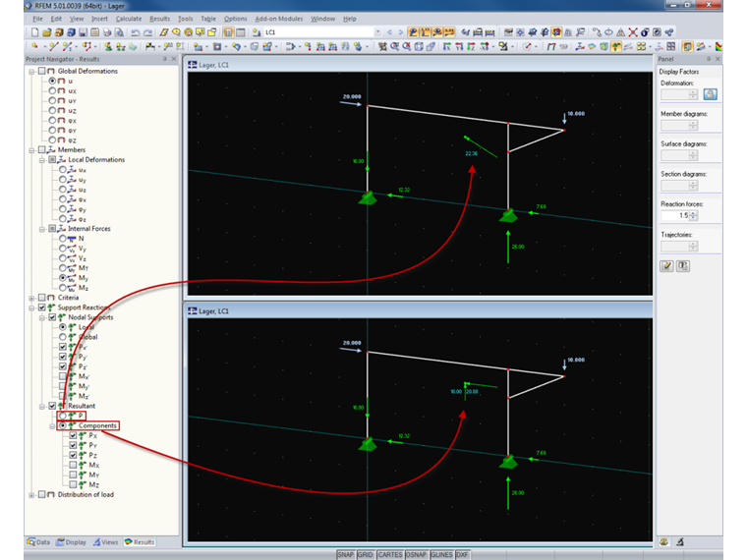Click the New Line tool icon

(53, 46)
